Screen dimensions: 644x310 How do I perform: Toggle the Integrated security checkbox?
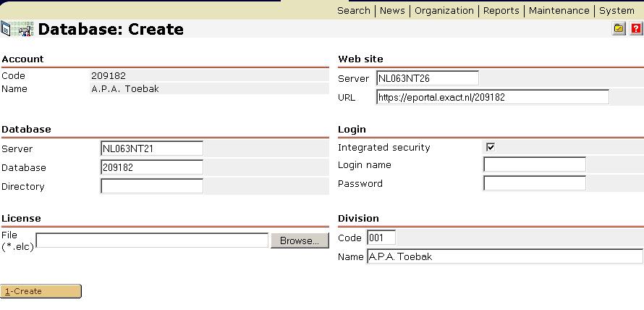(491, 147)
